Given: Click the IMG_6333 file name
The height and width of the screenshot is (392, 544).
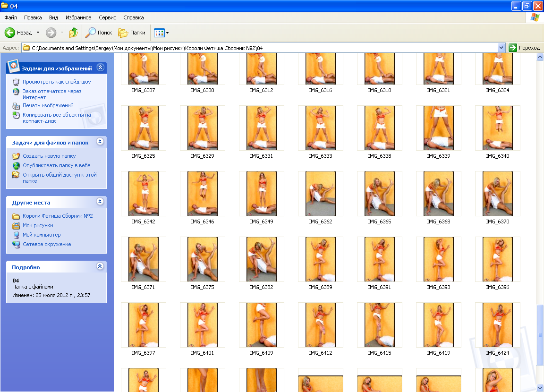Looking at the screenshot, I should pyautogui.click(x=321, y=156).
